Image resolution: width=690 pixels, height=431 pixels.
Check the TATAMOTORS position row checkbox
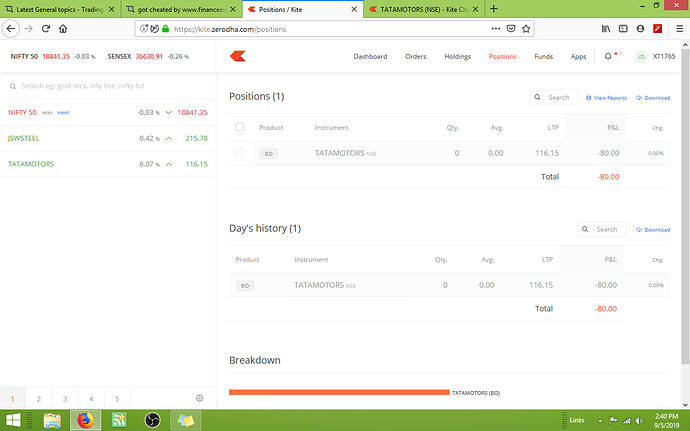pyautogui.click(x=239, y=152)
